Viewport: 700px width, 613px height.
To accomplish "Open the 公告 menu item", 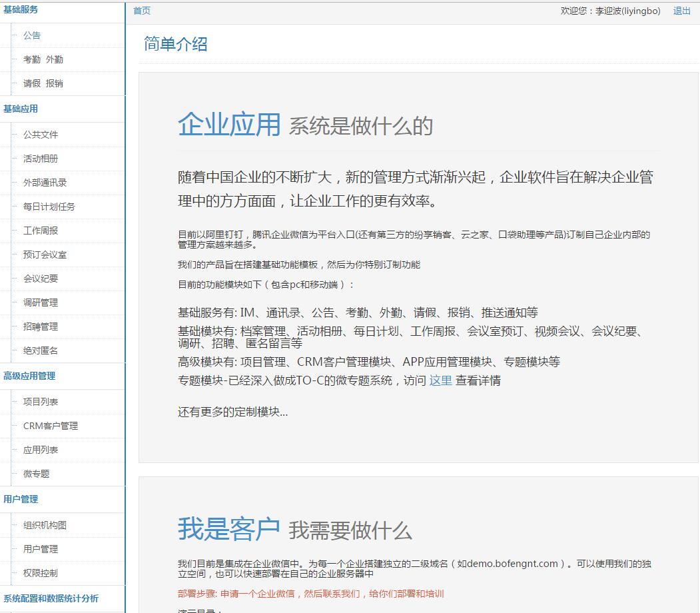I will (32, 35).
